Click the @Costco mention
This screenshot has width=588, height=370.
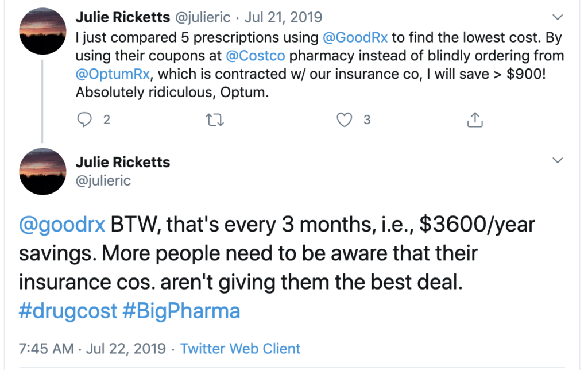[256, 55]
